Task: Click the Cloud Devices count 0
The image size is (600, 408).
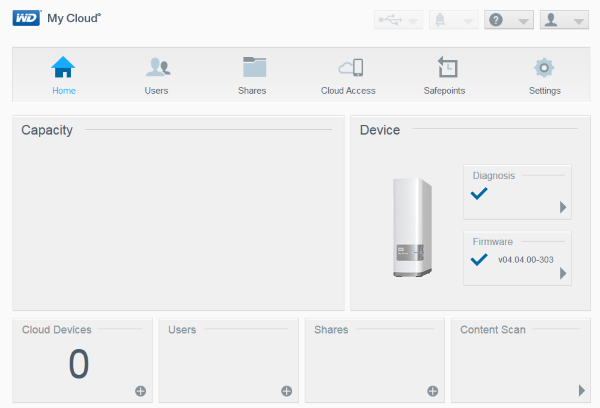Action: [x=79, y=364]
